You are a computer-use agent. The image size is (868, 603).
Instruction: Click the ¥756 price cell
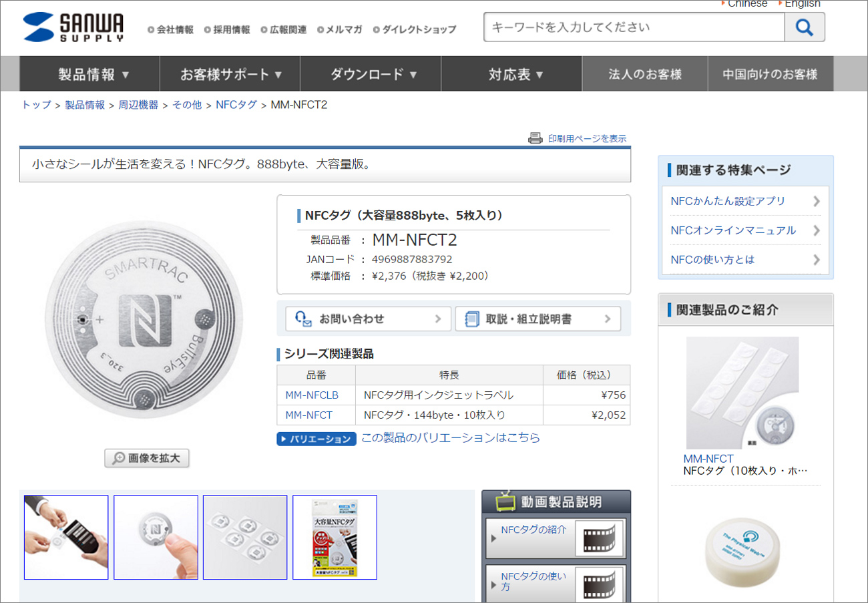coord(586,395)
